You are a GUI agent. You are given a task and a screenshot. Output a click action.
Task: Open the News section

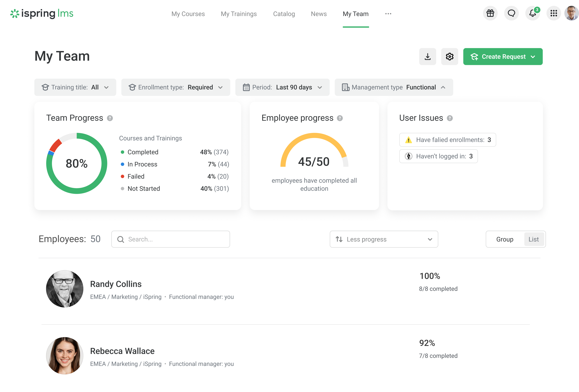(x=319, y=14)
